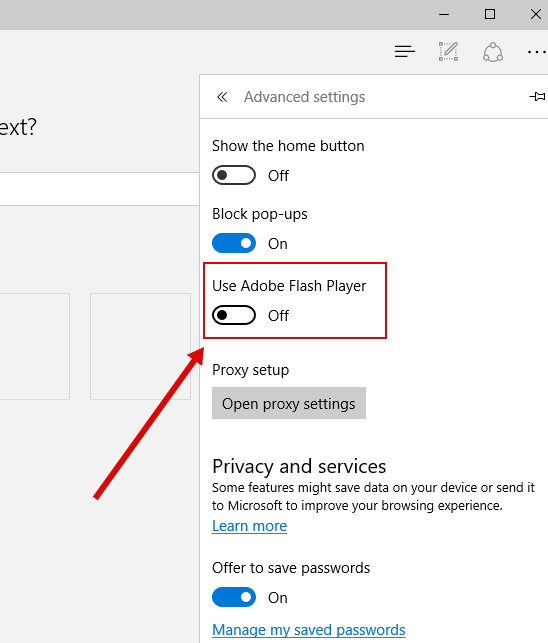Open Manage my saved passwords link
Screen dimensions: 548x643
click(308, 630)
